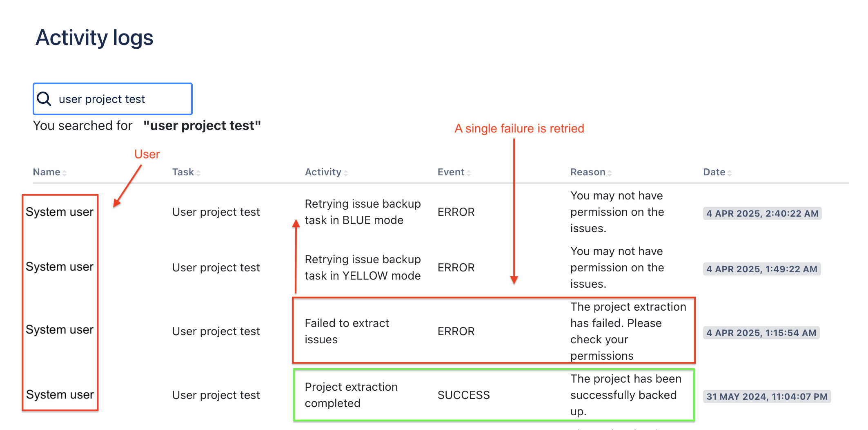Click the search field containing 'user project test'
The image size is (868, 430).
[x=122, y=99]
